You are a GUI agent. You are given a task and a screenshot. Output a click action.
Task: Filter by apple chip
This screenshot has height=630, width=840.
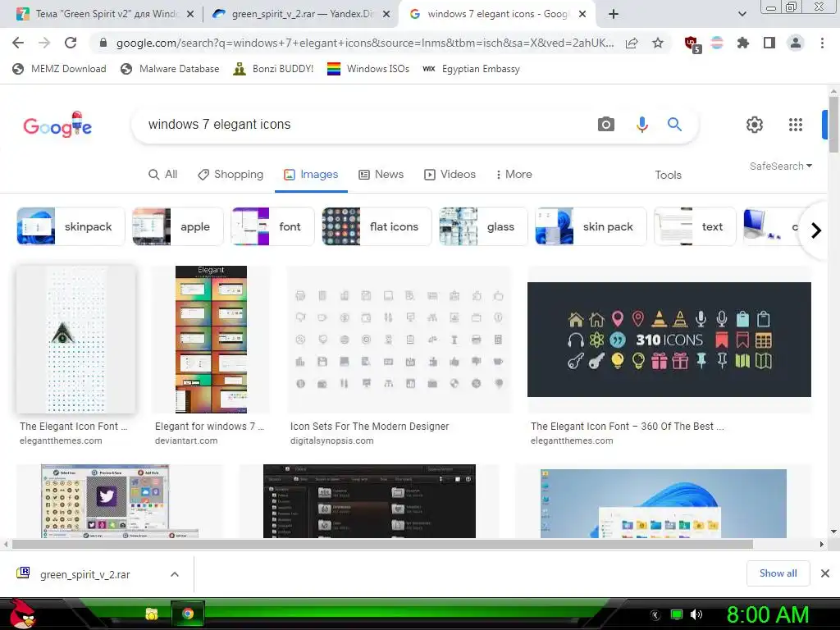[178, 226]
